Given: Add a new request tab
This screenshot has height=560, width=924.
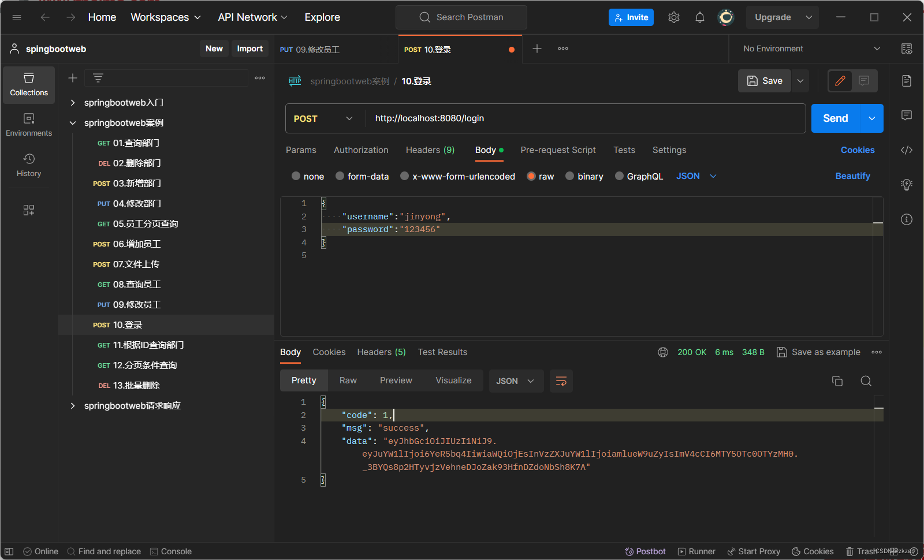Looking at the screenshot, I should [537, 48].
